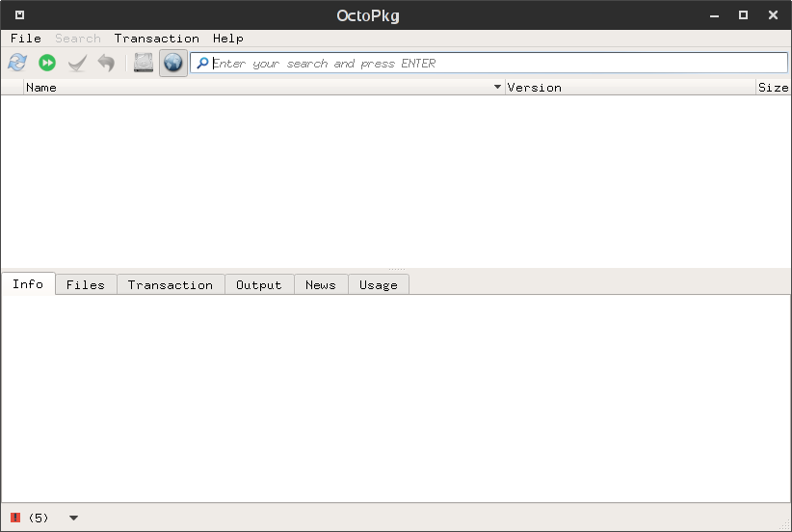Click the red outdated packages alert icon
The image size is (792, 532).
click(15, 518)
